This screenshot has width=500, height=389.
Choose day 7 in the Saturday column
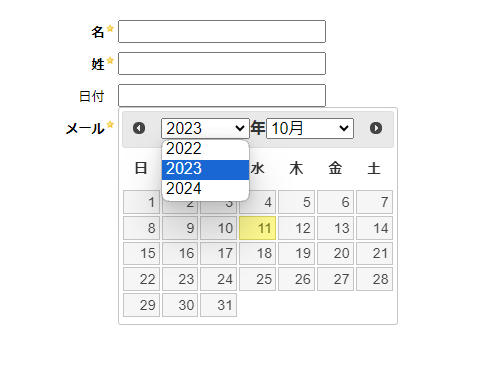pos(374,202)
